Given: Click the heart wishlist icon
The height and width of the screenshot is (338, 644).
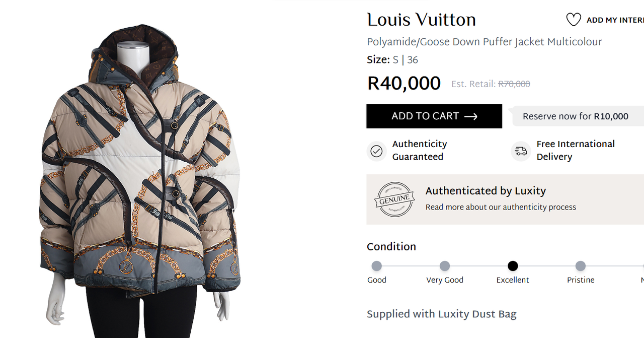Looking at the screenshot, I should (574, 20).
